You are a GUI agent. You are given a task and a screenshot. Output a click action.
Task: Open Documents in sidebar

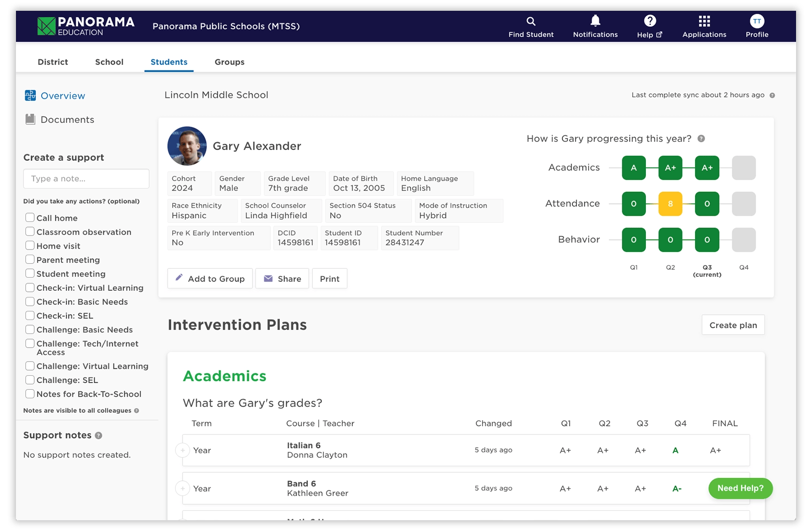[x=67, y=120]
